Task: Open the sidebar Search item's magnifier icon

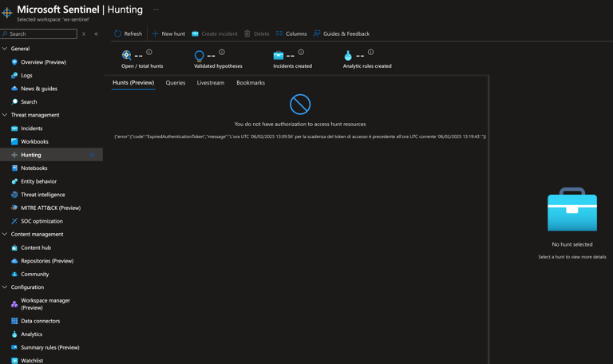Action: [x=14, y=101]
